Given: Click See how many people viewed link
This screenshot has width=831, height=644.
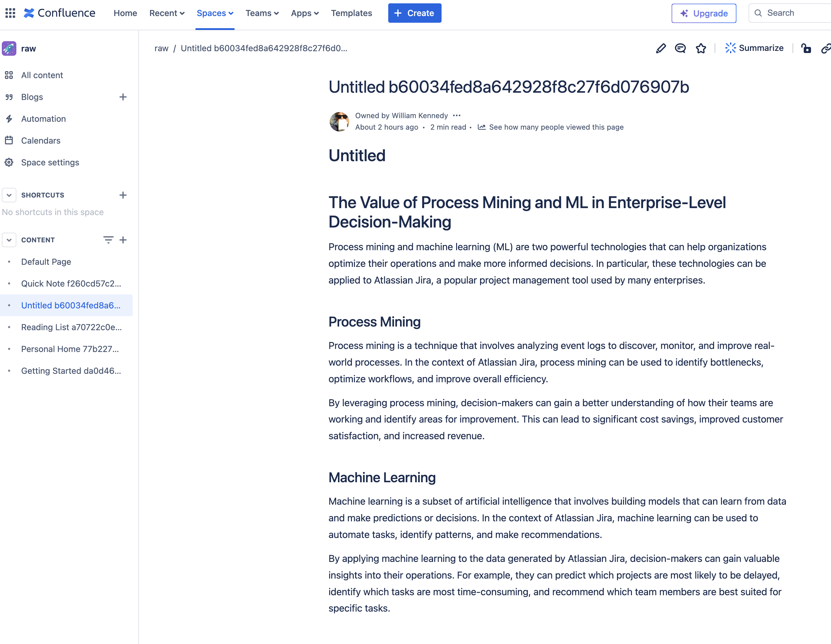Looking at the screenshot, I should pyautogui.click(x=556, y=127).
